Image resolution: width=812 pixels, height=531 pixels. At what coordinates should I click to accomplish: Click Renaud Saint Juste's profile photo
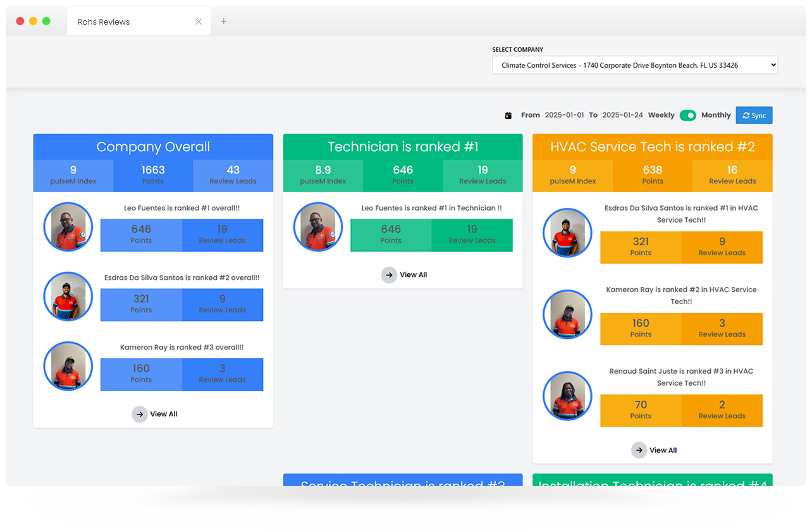click(x=567, y=396)
